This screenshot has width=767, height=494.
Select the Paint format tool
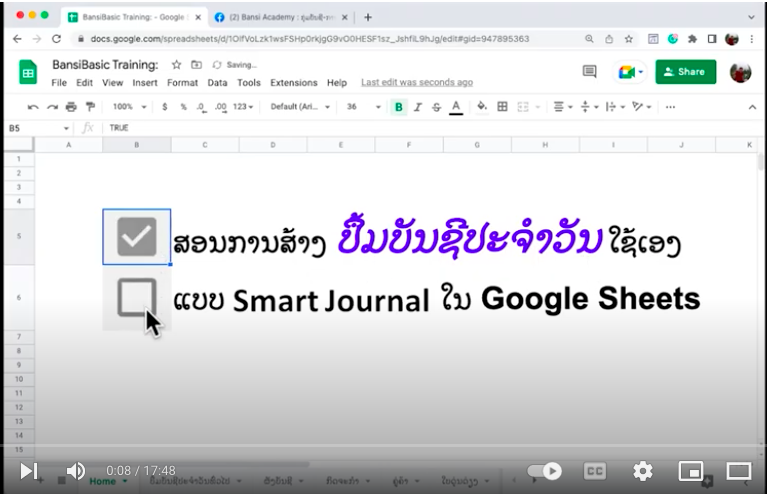tap(90, 107)
